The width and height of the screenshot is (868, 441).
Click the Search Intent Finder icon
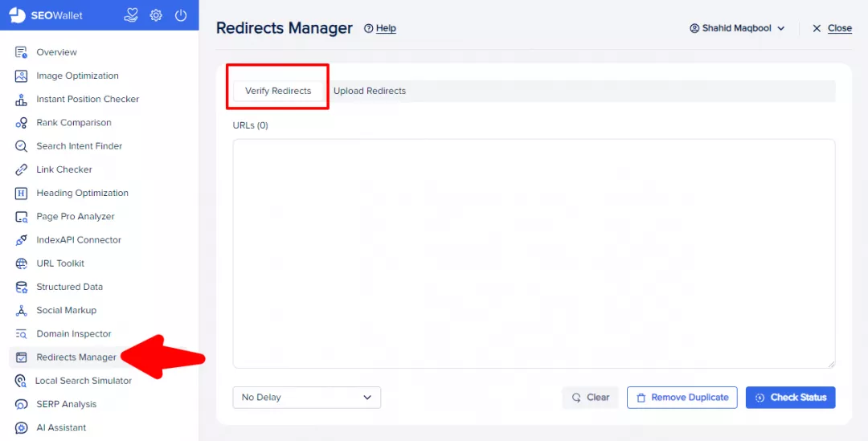(x=21, y=146)
